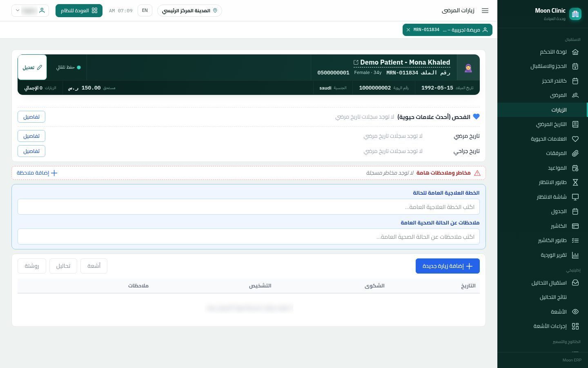Click the booking and reception calendar icon

575,66
